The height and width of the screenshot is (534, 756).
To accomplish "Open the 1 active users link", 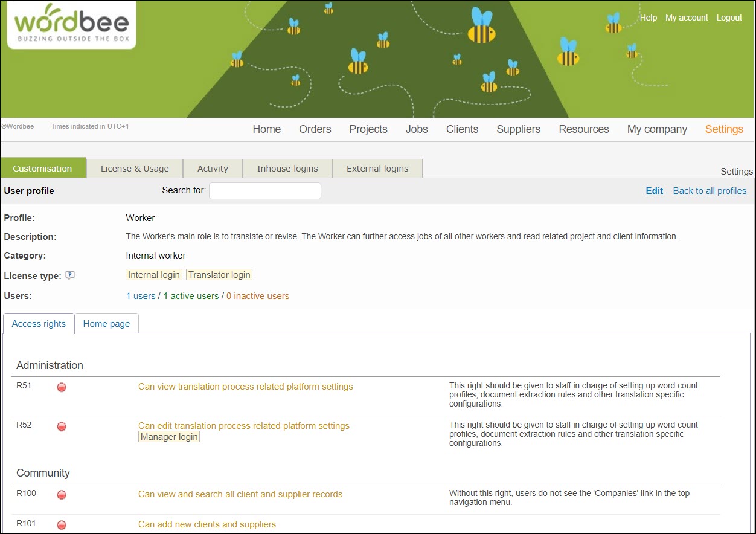I will [191, 296].
